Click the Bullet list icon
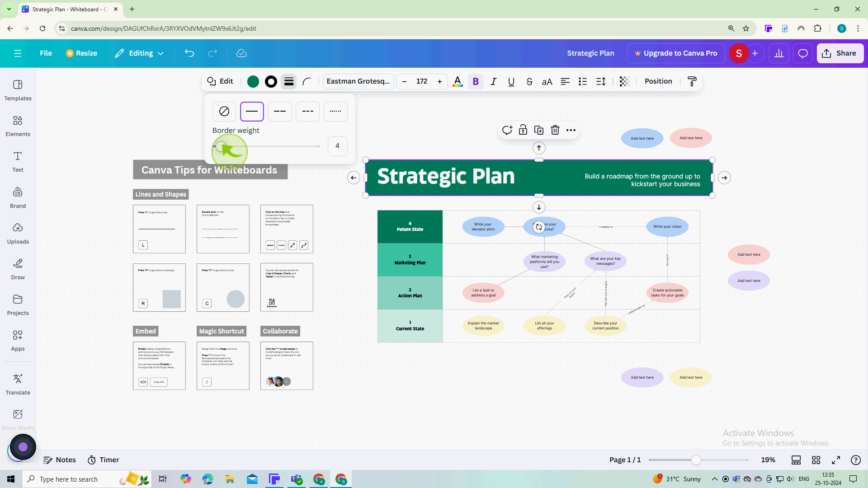 pyautogui.click(x=583, y=81)
